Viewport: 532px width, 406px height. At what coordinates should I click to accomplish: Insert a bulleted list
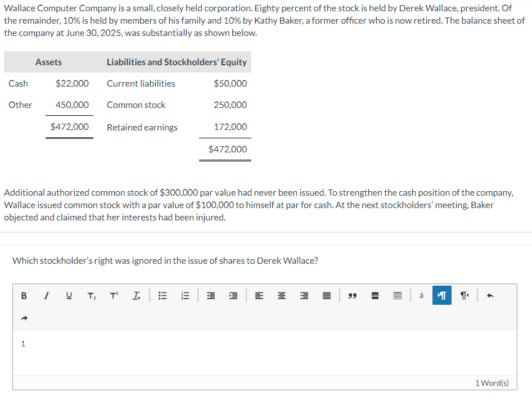(163, 295)
